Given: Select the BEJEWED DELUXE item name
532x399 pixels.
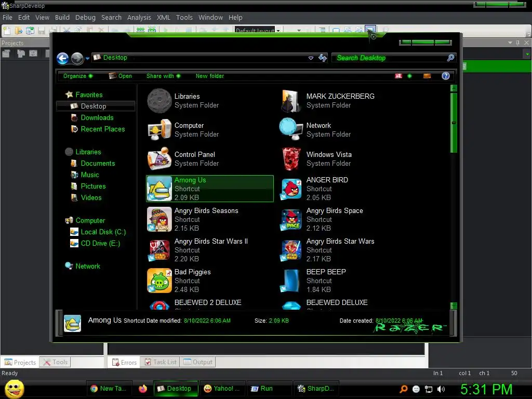Looking at the screenshot, I should 337,302.
